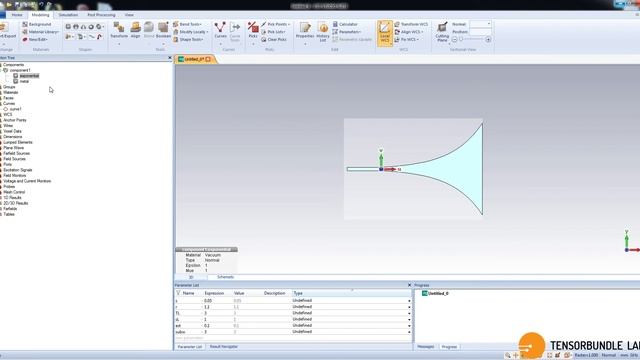Switch to the Simulation ribbon tab
The image size is (640, 360).
tap(68, 15)
